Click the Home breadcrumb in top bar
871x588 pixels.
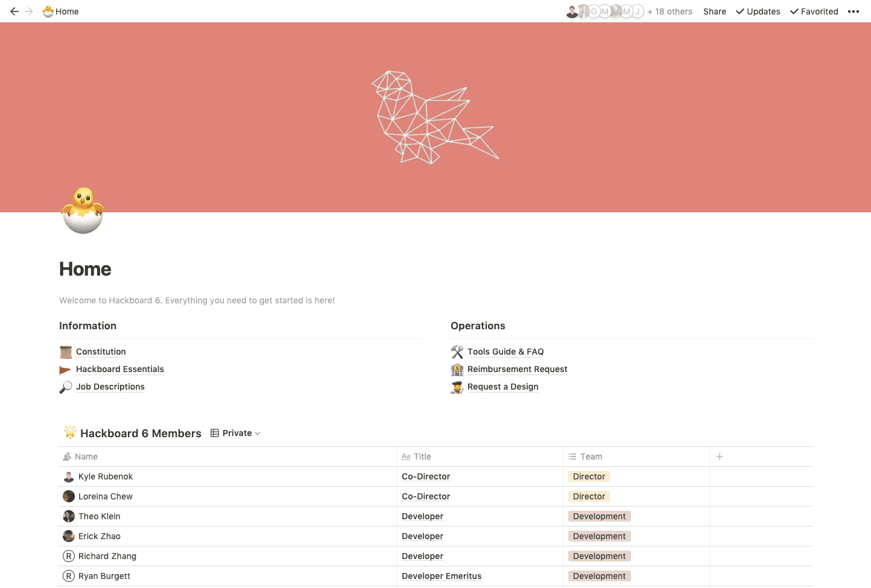tap(61, 11)
